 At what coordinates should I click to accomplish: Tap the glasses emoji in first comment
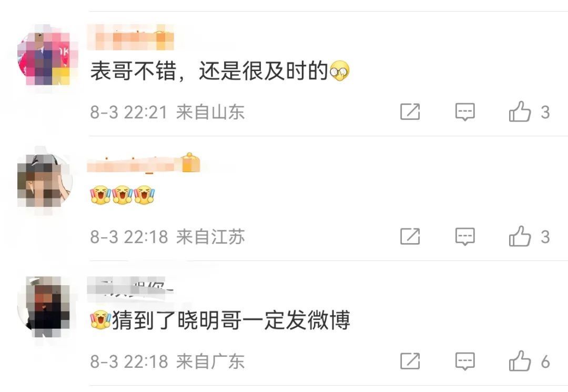click(x=339, y=71)
